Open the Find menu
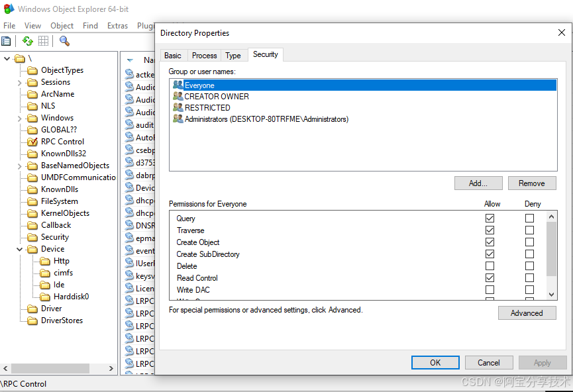Viewport: 573px width, 392px height. (x=90, y=26)
